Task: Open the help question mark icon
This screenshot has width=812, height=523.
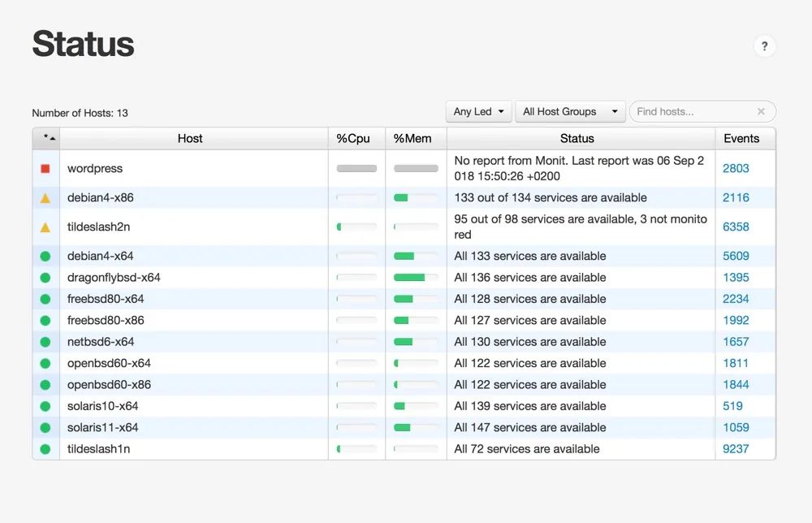Action: [764, 46]
